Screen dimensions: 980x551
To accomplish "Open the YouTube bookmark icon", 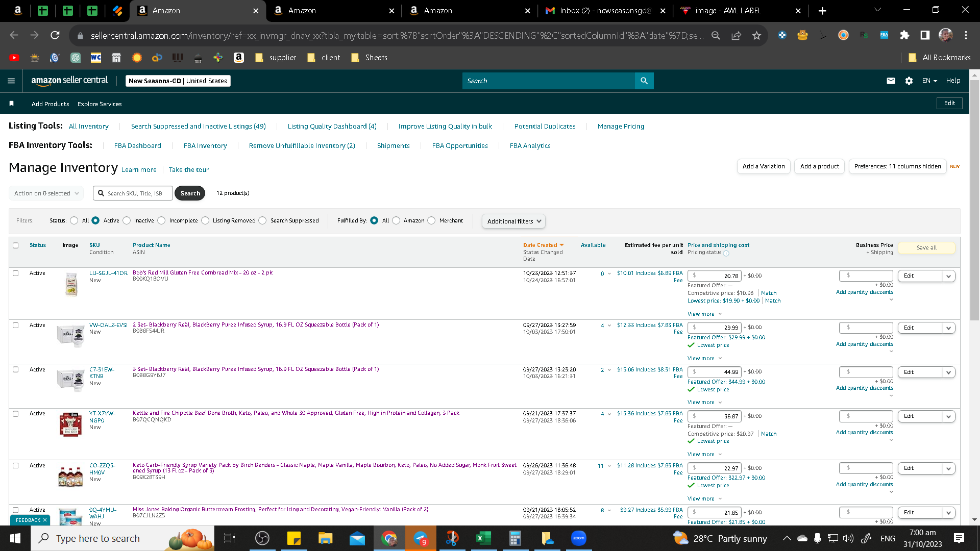I will [14, 58].
